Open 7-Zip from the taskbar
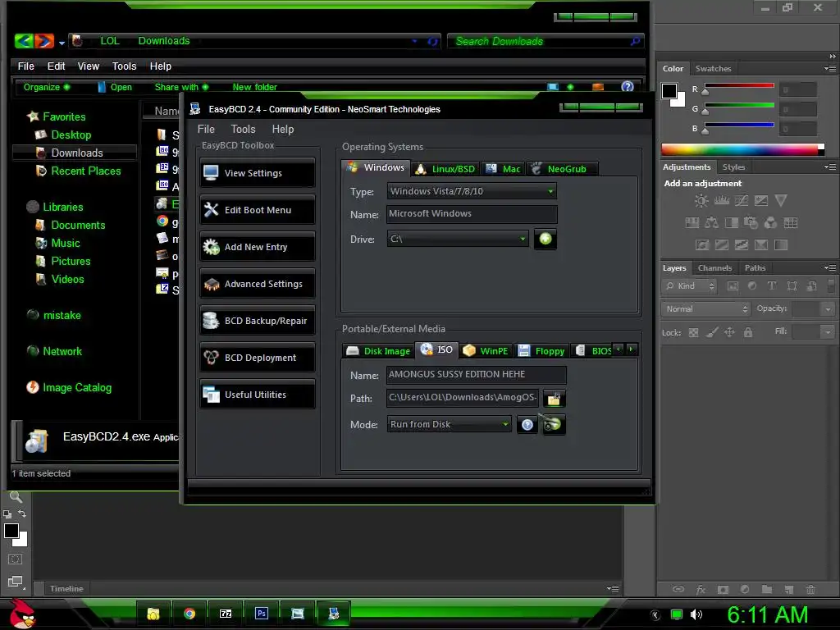Image resolution: width=840 pixels, height=630 pixels. tap(226, 614)
